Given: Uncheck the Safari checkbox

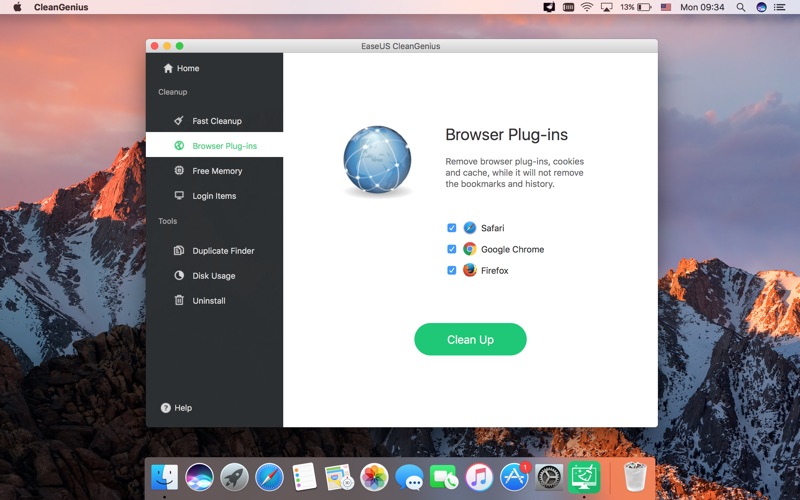Looking at the screenshot, I should coord(452,228).
